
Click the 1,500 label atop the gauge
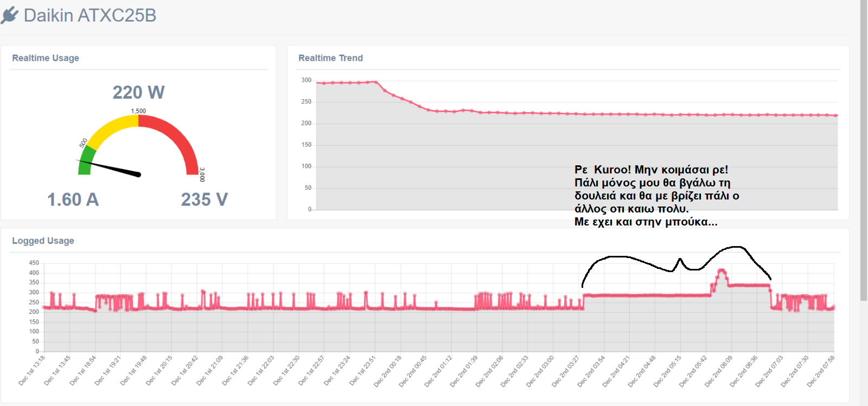[x=138, y=111]
